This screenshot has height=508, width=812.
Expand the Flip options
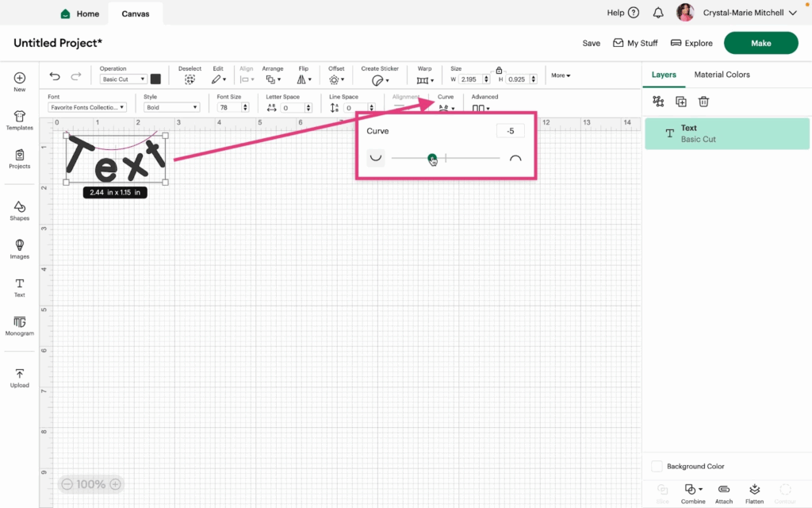click(304, 79)
